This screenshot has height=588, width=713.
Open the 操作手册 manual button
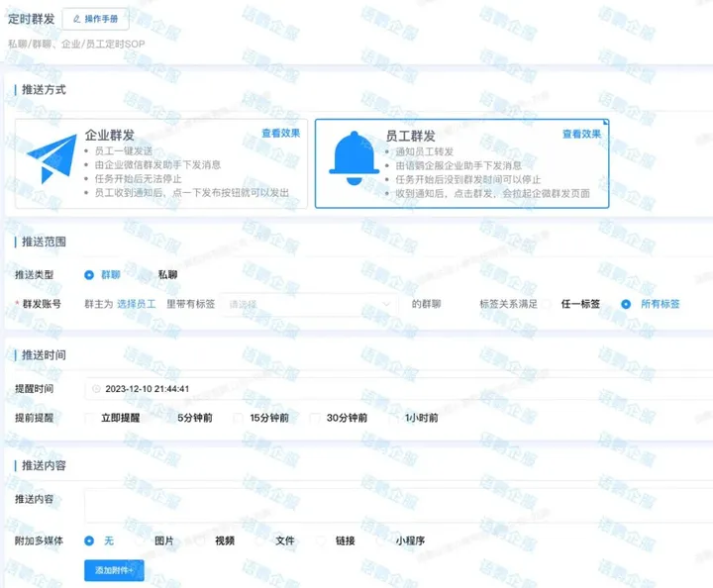[x=95, y=19]
